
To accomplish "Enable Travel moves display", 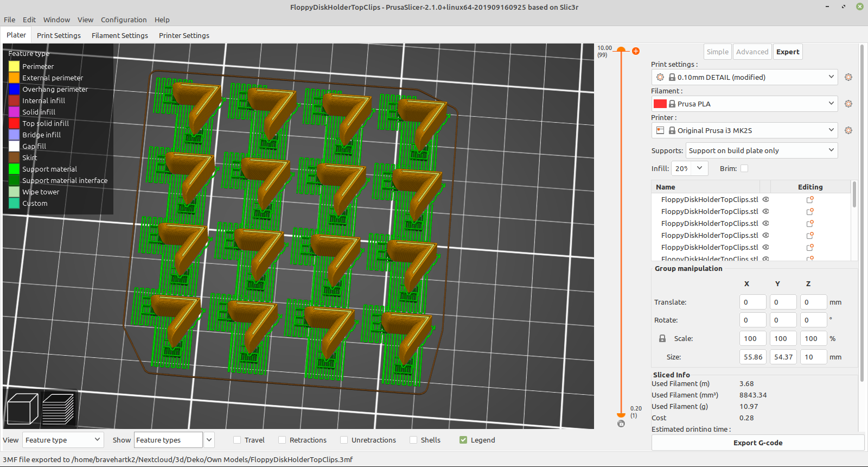I will (x=237, y=440).
